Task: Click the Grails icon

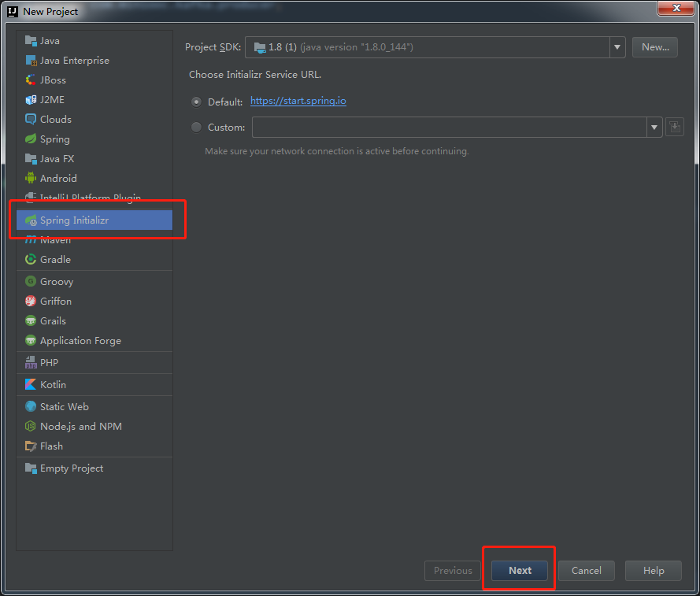Action: (x=31, y=320)
